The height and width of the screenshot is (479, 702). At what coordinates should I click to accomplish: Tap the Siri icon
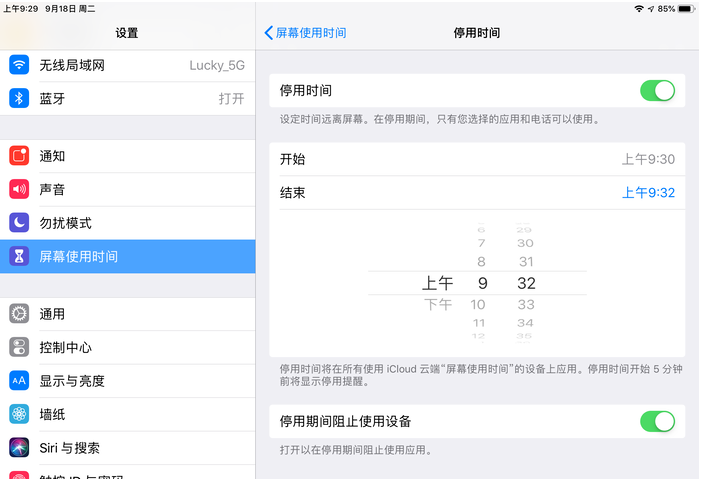click(x=19, y=447)
